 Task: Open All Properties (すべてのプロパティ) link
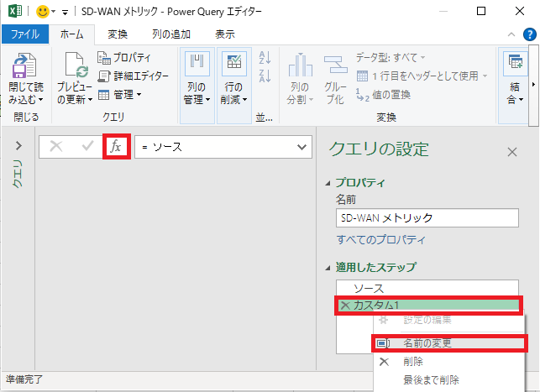click(x=381, y=239)
